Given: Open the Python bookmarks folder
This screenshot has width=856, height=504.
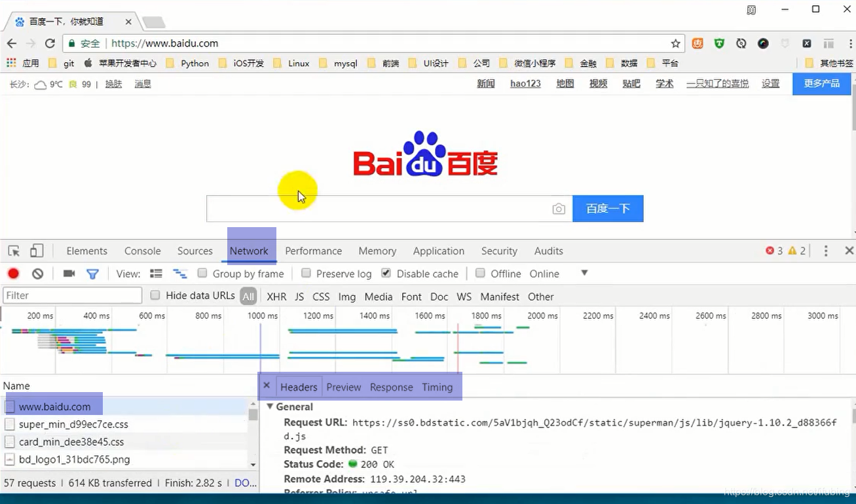Looking at the screenshot, I should click(x=187, y=63).
